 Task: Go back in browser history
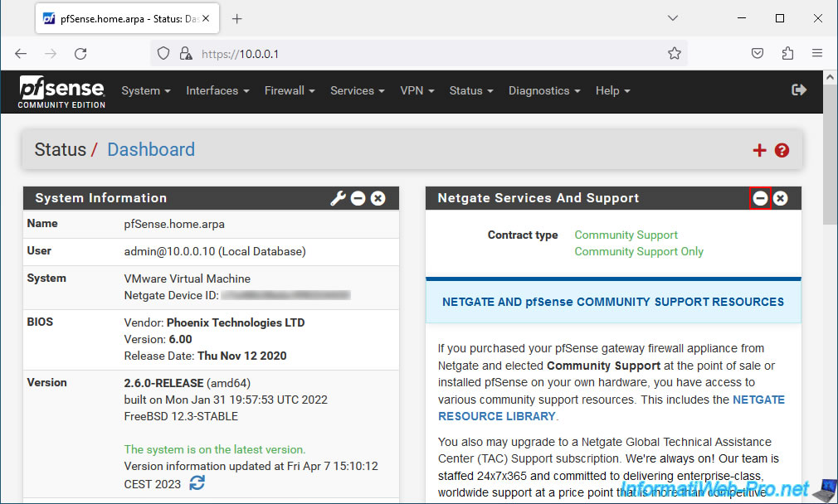20,53
